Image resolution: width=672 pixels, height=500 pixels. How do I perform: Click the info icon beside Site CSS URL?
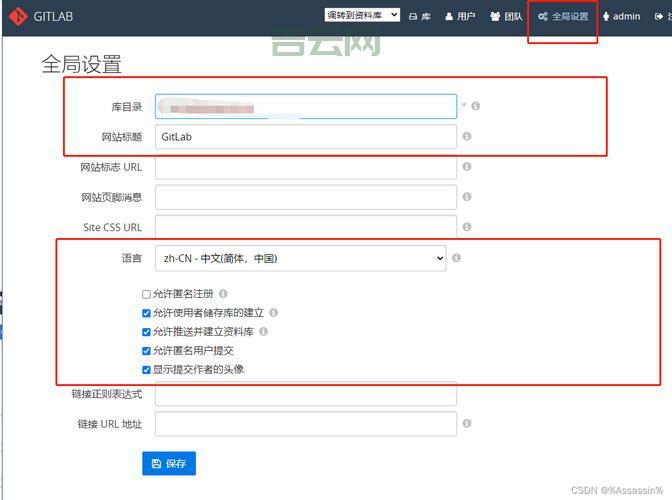tap(467, 227)
